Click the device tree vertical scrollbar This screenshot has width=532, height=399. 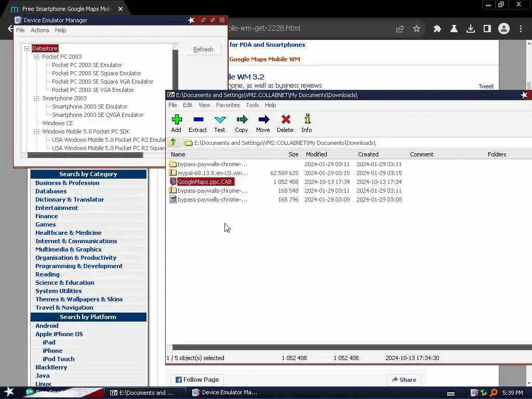175,70
